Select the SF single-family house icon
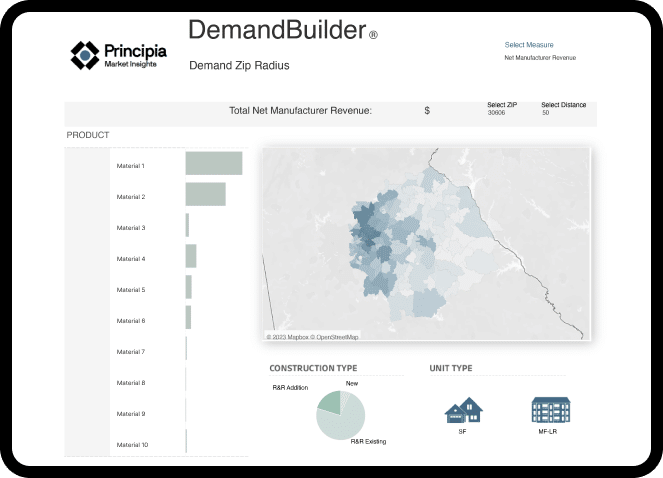Image resolution: width=663 pixels, height=478 pixels. click(463, 410)
